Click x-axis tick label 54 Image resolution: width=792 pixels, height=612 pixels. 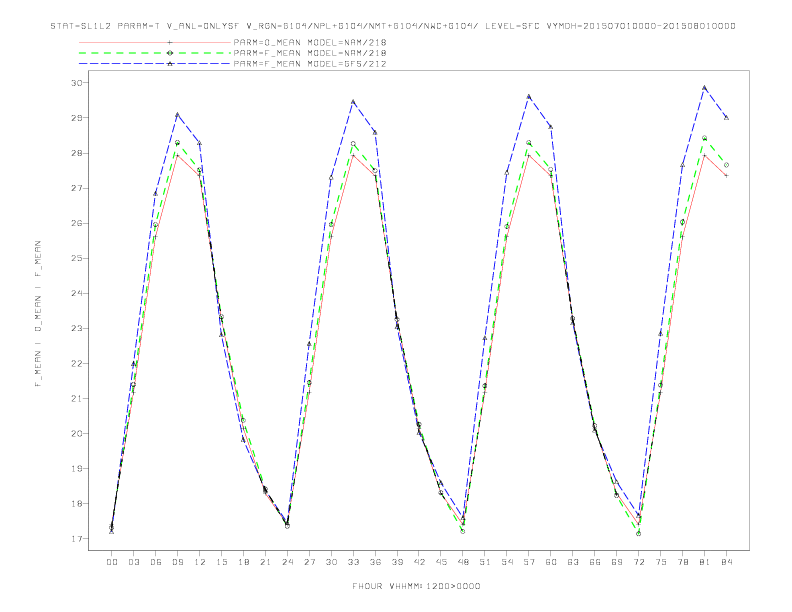(507, 562)
